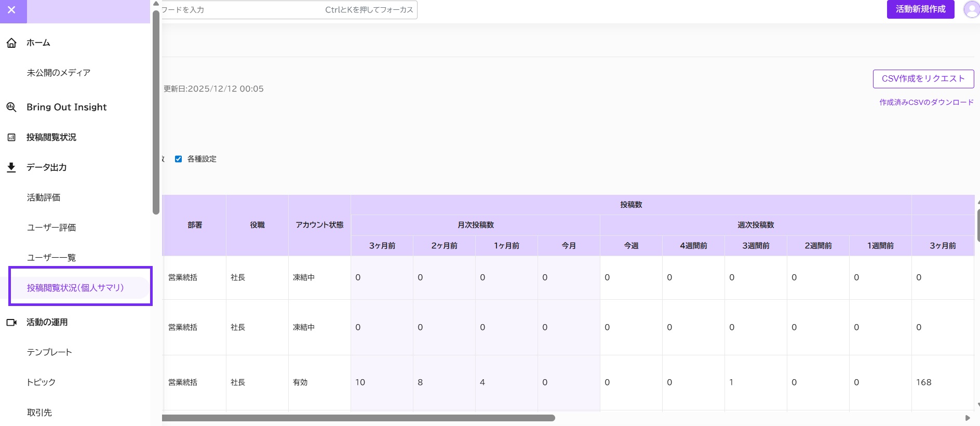Click the Bring Out Insight magnifier icon

click(x=11, y=107)
